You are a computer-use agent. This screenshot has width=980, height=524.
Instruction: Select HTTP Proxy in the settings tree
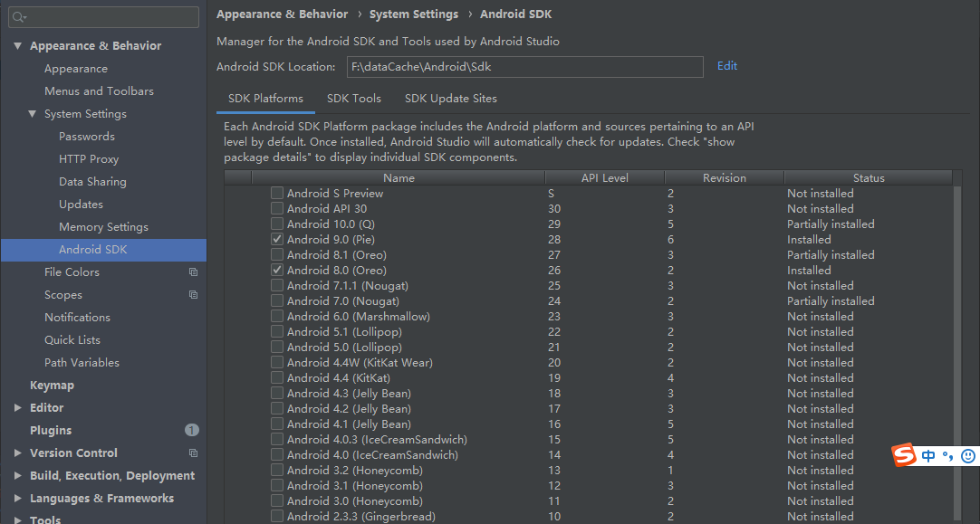coord(89,159)
